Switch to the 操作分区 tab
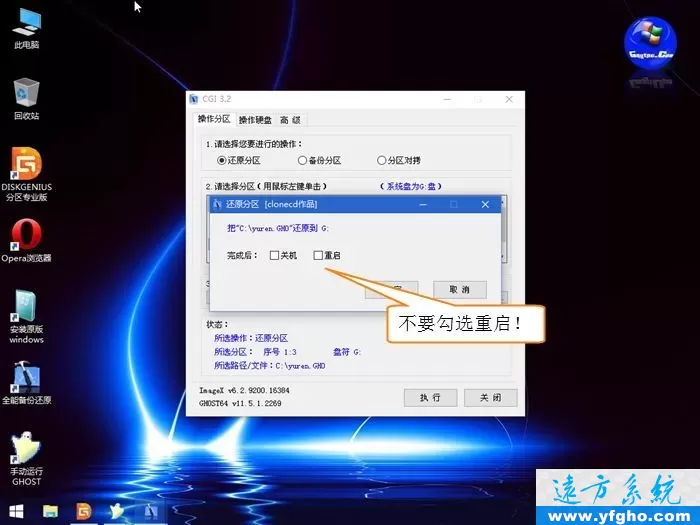Viewport: 700px width, 525px height. pyautogui.click(x=214, y=119)
